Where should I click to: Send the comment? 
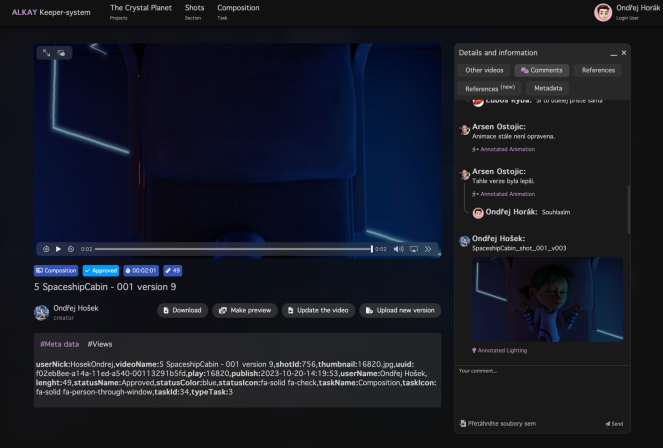(614, 423)
